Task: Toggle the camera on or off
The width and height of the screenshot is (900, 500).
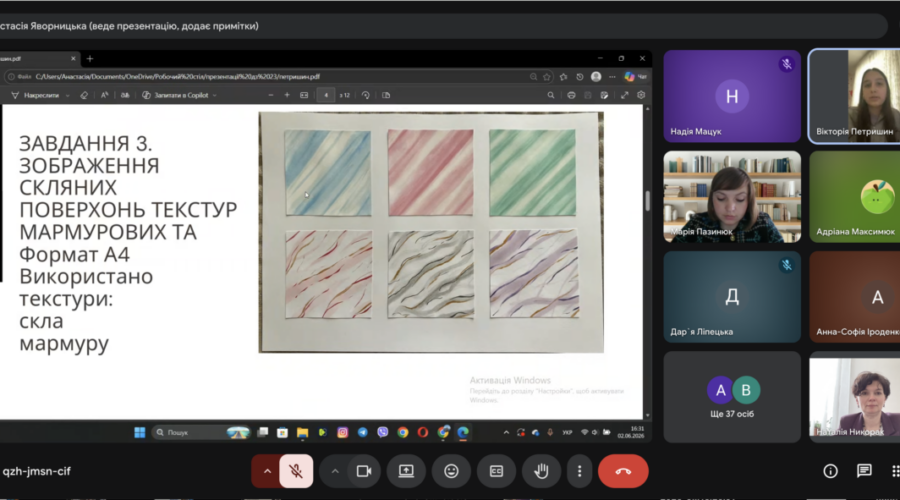Action: coord(364,471)
